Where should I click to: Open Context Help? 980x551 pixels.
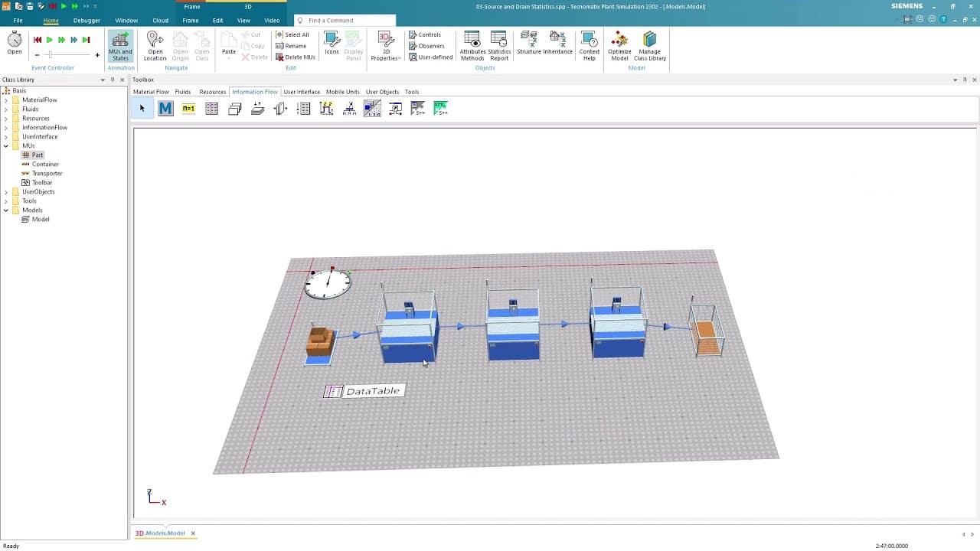click(x=590, y=47)
